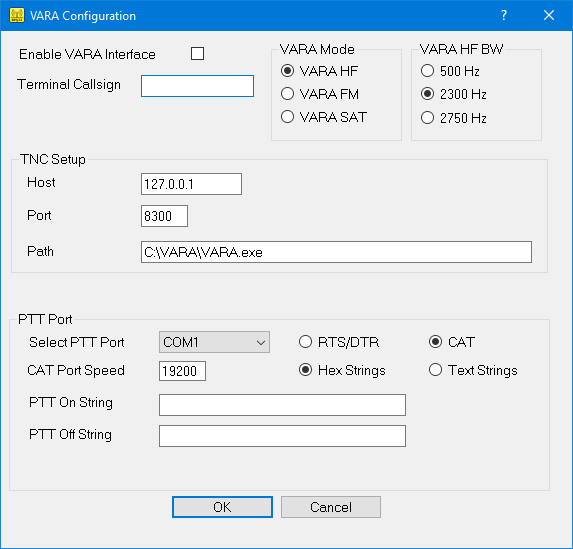
Task: Click the PTT Off String field
Action: [282, 436]
